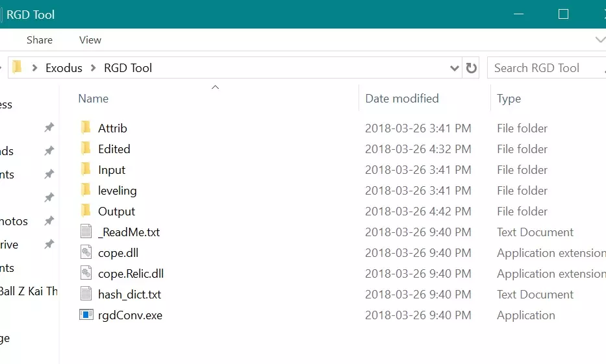This screenshot has width=606, height=364.
Task: Expand the ribbon with the chevron
Action: pos(600,40)
